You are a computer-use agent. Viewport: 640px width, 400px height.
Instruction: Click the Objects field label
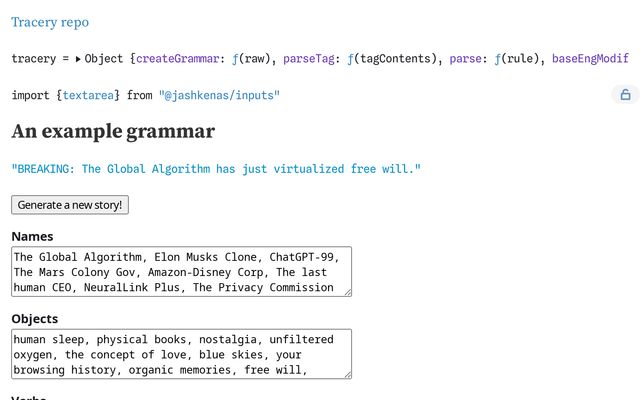click(x=36, y=319)
